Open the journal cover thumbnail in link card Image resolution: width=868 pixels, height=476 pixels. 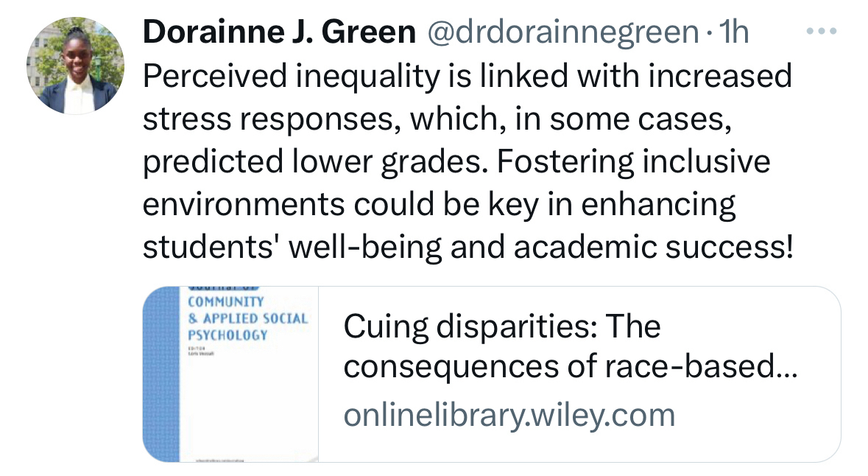coord(230,374)
